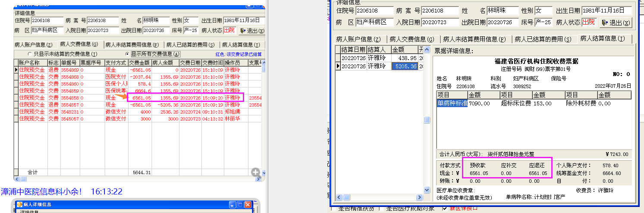Maximize the bottom 病人详细信息 window
The width and height of the screenshot is (644, 213).
(240, 204)
